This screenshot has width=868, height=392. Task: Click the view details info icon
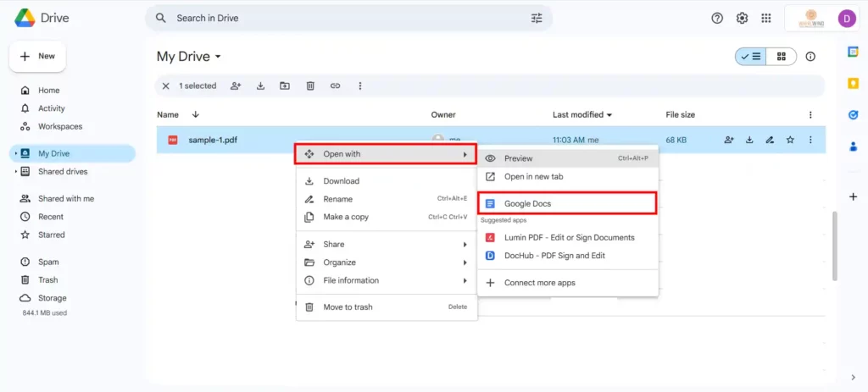[810, 57]
